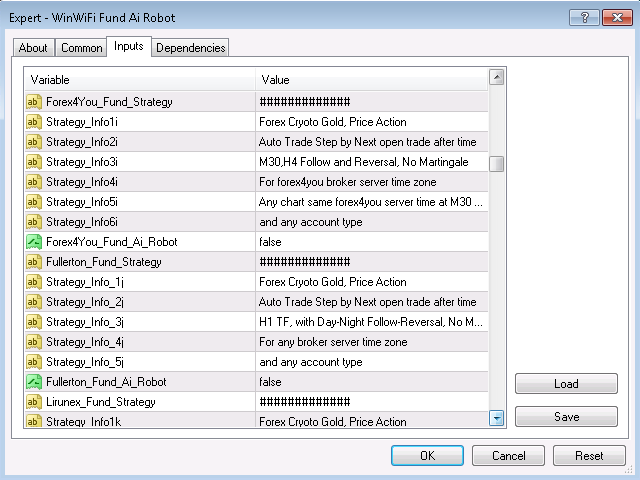
Task: Click the boolean icon beside Fullerton_Fund_Ai_Robot
Action: 34,382
